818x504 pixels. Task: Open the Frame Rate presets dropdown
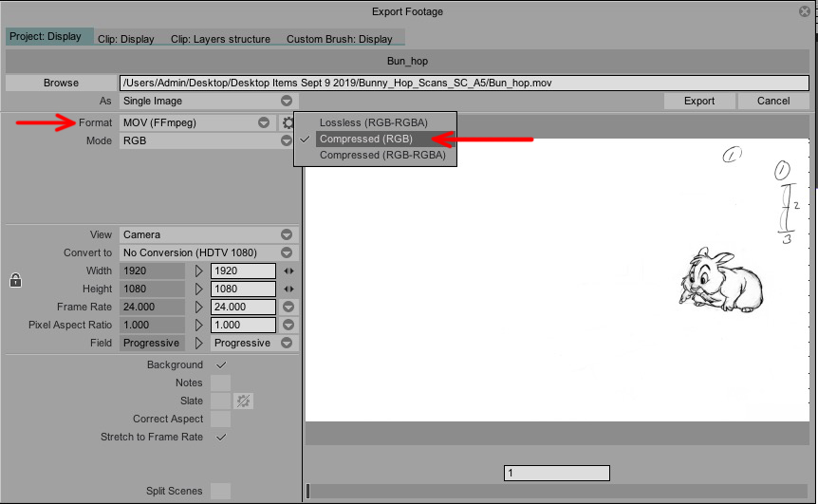(288, 307)
